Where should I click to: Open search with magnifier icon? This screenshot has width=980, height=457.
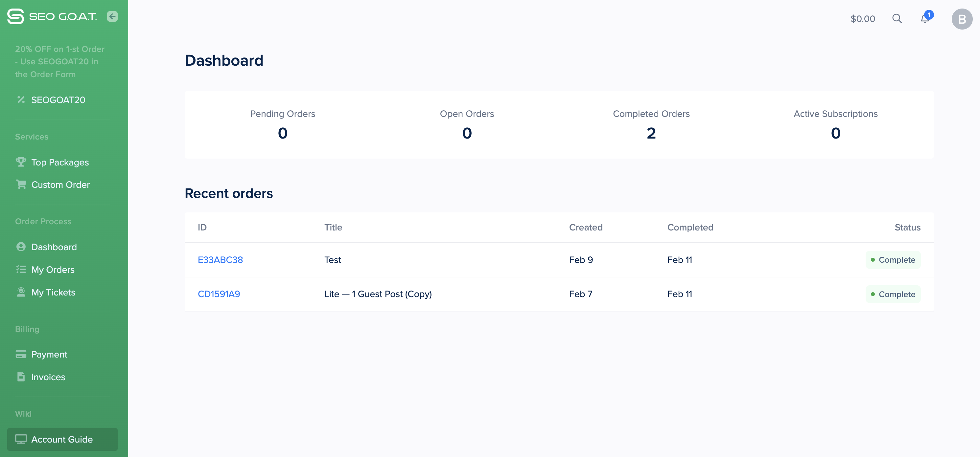point(897,19)
